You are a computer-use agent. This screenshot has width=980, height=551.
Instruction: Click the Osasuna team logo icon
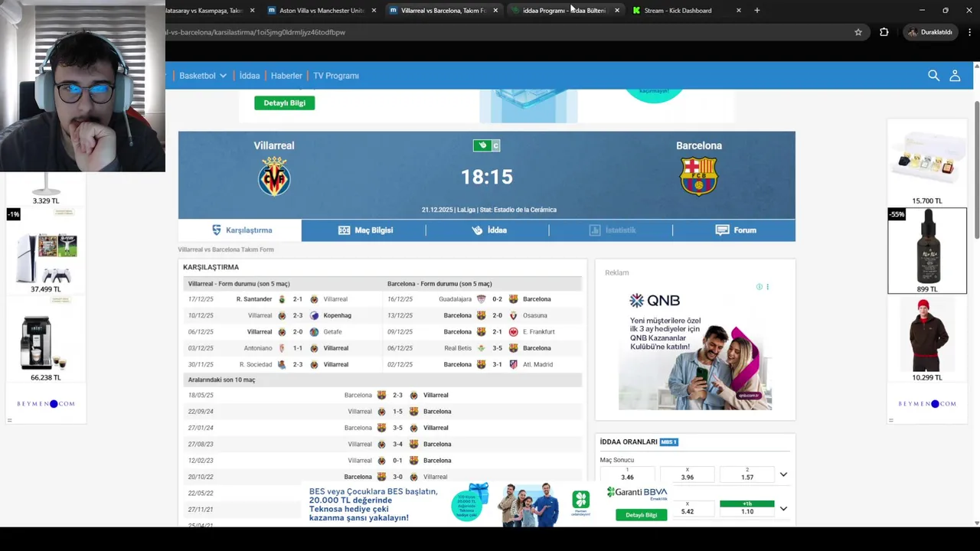(514, 315)
